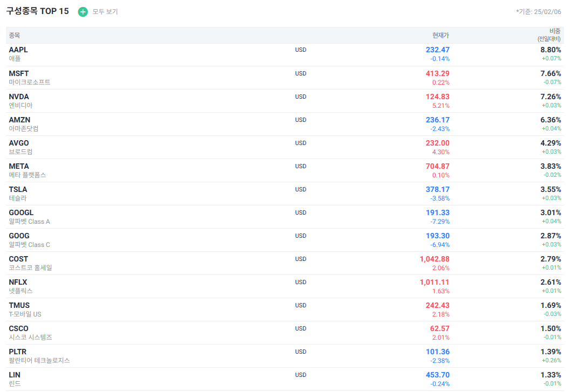This screenshot has width=570, height=392.
Task: Click Meta's price 704.87
Action: (438, 167)
